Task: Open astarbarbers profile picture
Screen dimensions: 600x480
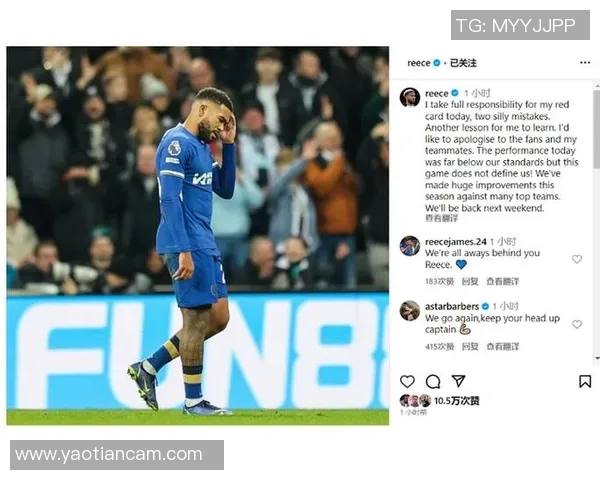Action: click(410, 310)
